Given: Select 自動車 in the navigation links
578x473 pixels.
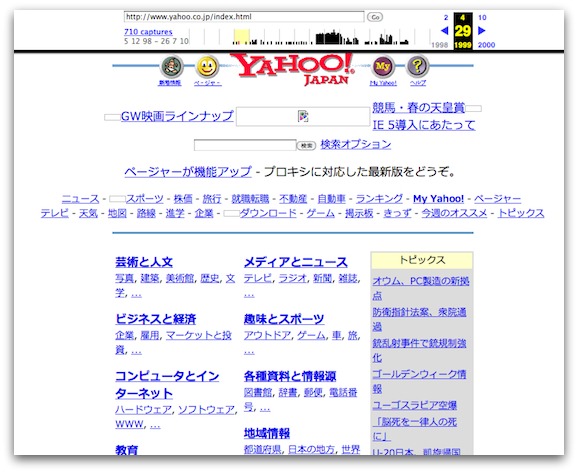Looking at the screenshot, I should click(331, 199).
